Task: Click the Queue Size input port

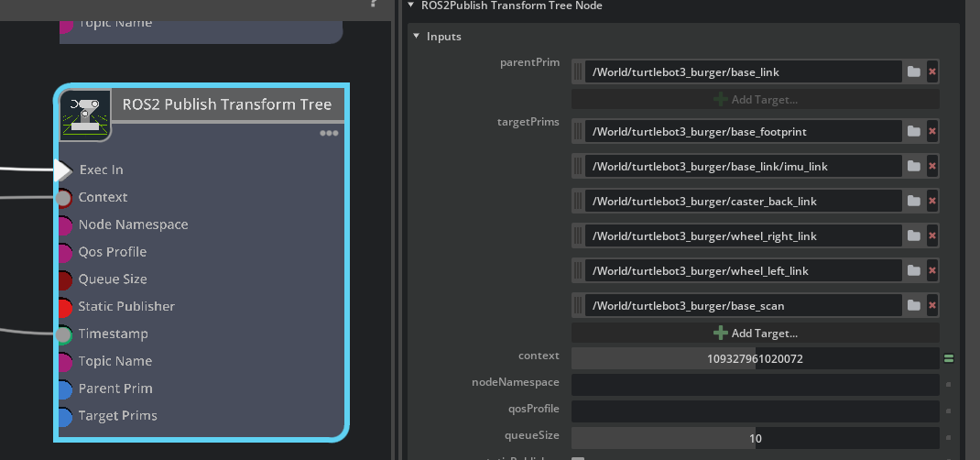Action: (64, 280)
